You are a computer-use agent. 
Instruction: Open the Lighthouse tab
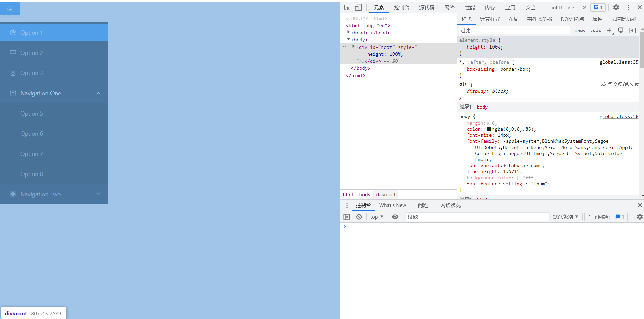(562, 7)
